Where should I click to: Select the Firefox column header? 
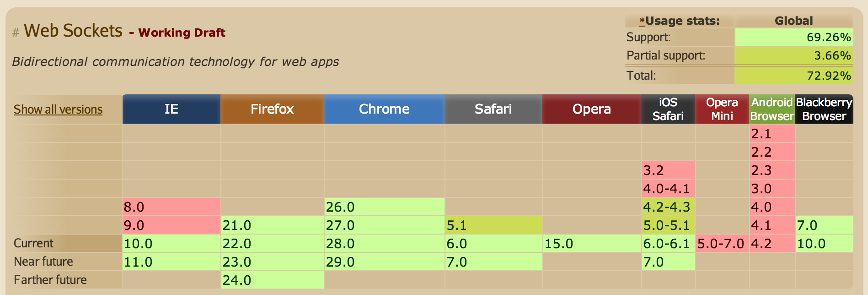(272, 109)
